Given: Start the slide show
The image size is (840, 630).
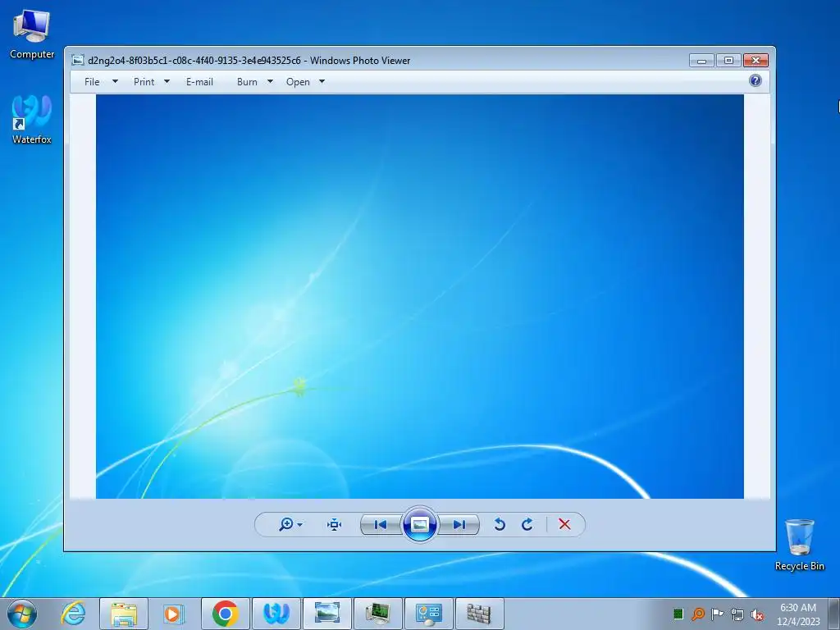Looking at the screenshot, I should coord(419,524).
